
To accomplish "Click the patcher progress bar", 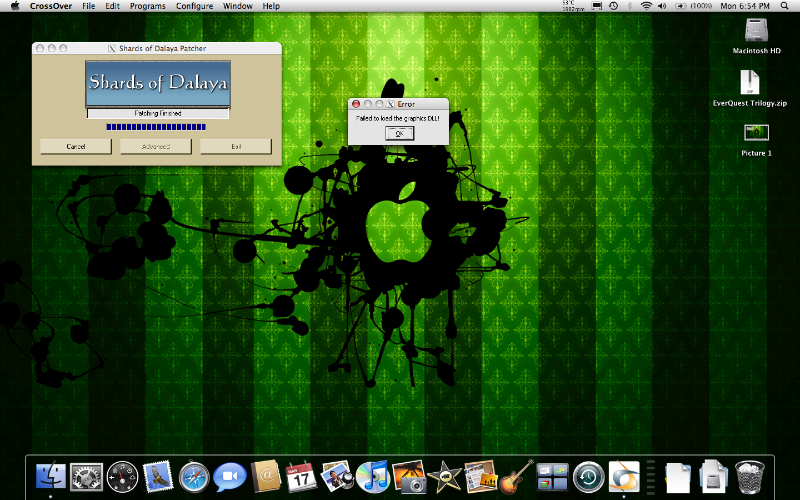I will click(x=156, y=127).
